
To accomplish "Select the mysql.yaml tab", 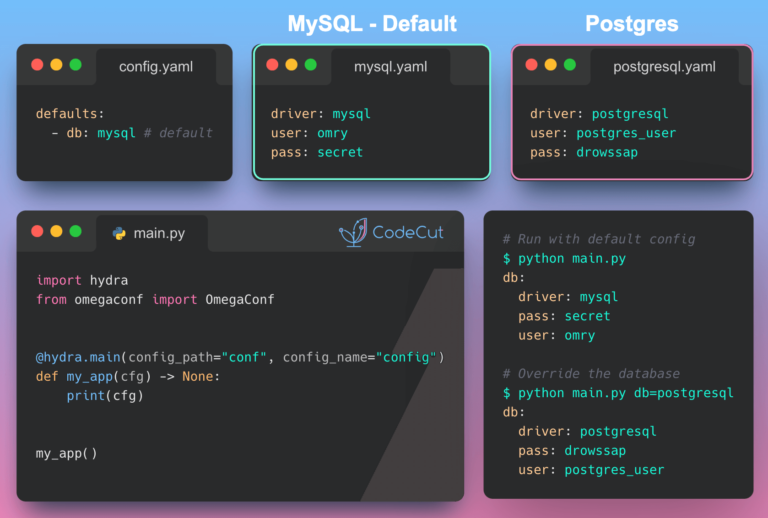I will click(x=390, y=67).
